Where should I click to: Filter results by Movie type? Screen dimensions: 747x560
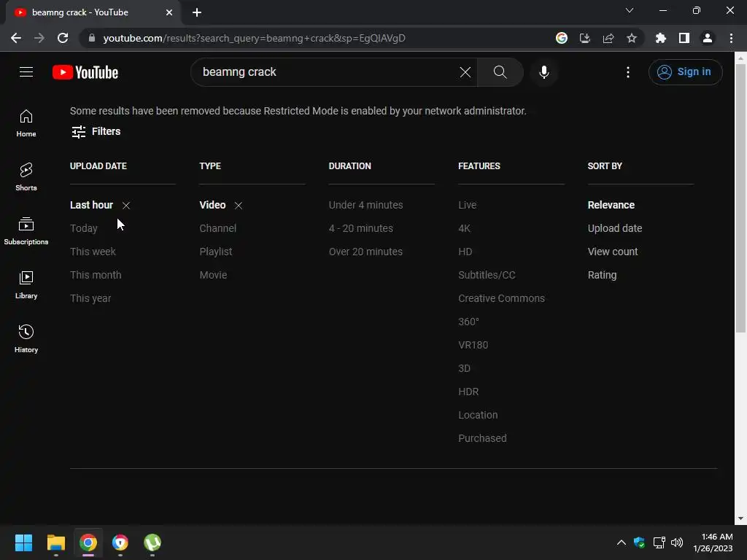tap(213, 275)
